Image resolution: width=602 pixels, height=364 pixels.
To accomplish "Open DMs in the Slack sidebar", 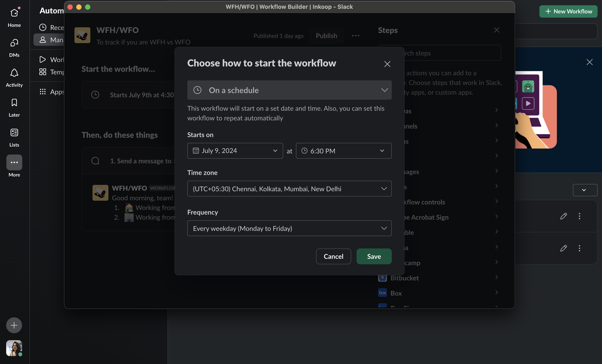I will click(14, 48).
